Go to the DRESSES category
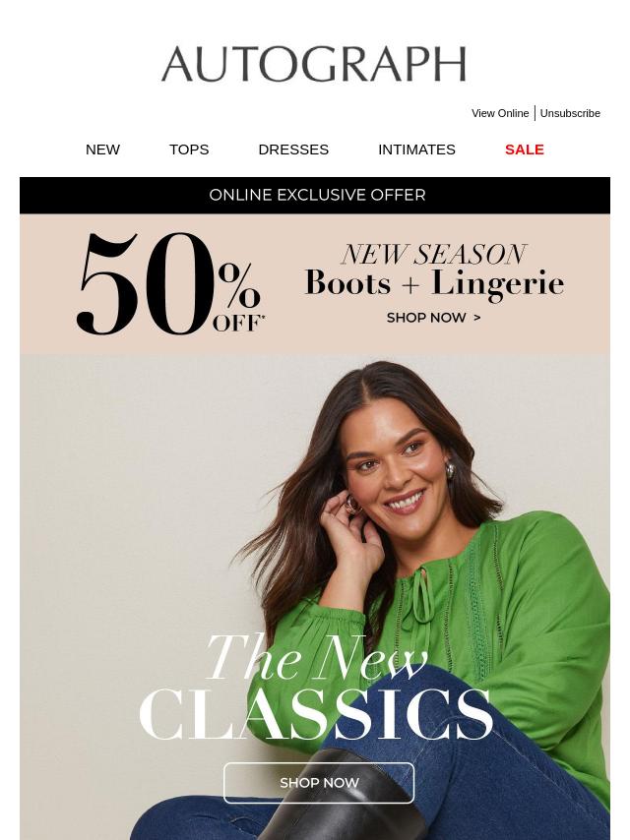The height and width of the screenshot is (840, 630). [x=293, y=150]
